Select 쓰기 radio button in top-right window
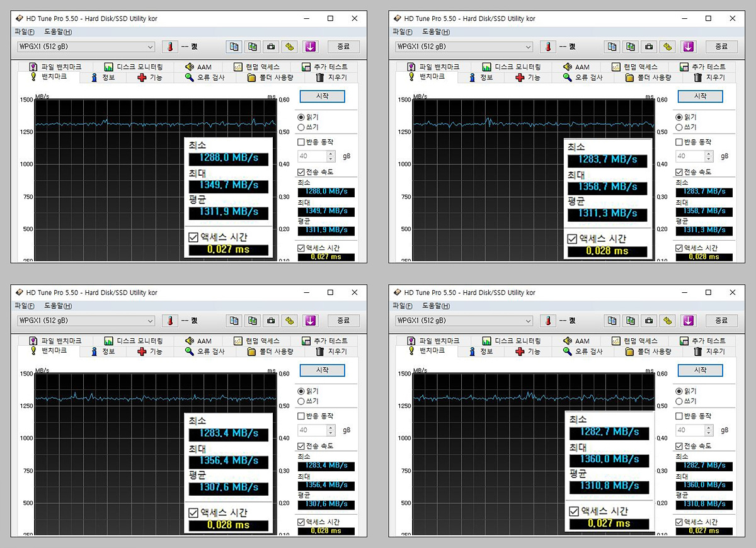 (x=679, y=127)
